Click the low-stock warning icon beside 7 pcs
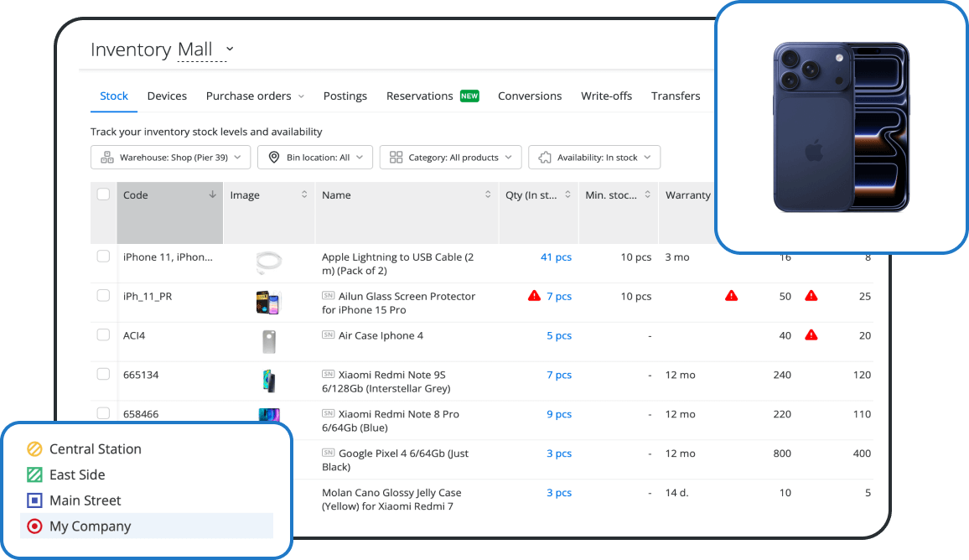Screen dimensions: 969x560 click(x=535, y=295)
